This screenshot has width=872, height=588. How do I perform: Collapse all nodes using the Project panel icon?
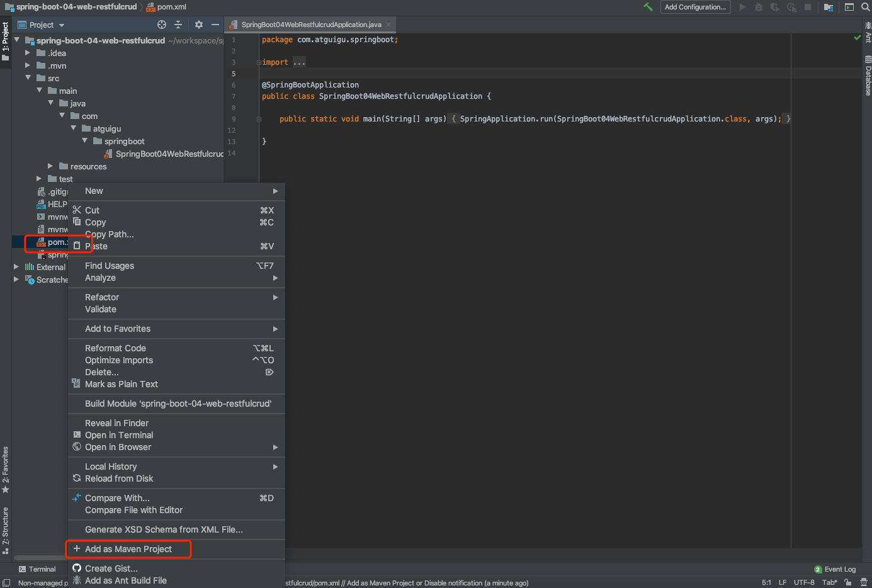coord(178,25)
